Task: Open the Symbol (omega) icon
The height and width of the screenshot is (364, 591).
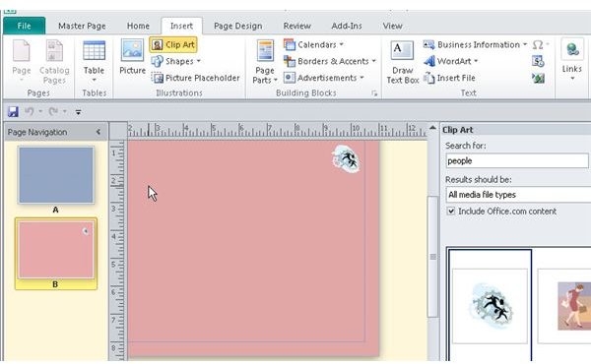Action: pos(538,45)
